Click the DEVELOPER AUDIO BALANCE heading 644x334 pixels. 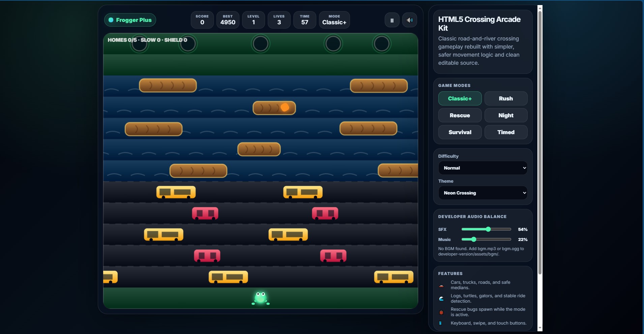[x=472, y=217]
